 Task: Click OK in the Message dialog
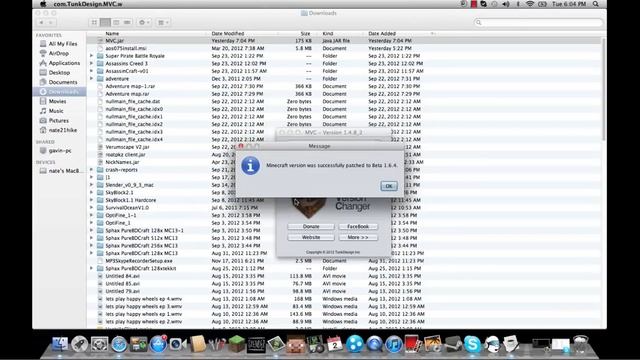tap(389, 186)
